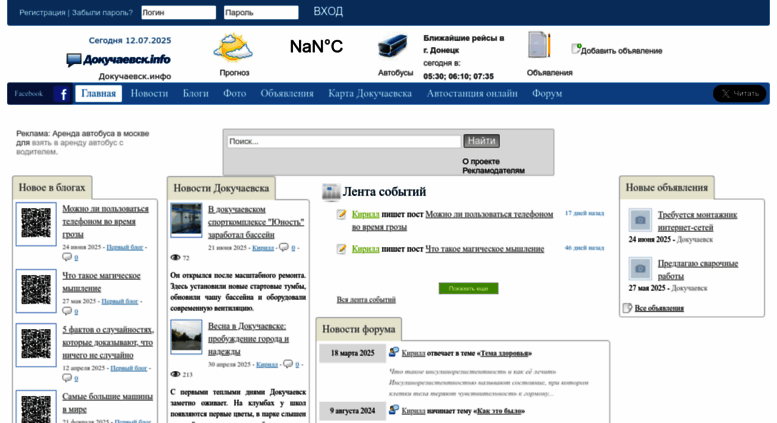Image resolution: width=777 pixels, height=423 pixels.
Task: Open the pool photo thumbnail in Новости Докучаевска
Action: [186, 219]
